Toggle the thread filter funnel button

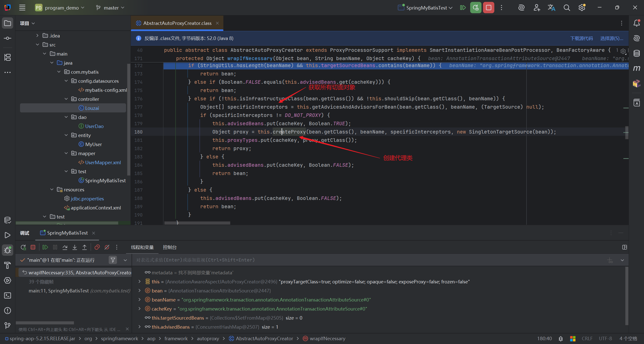(x=113, y=260)
